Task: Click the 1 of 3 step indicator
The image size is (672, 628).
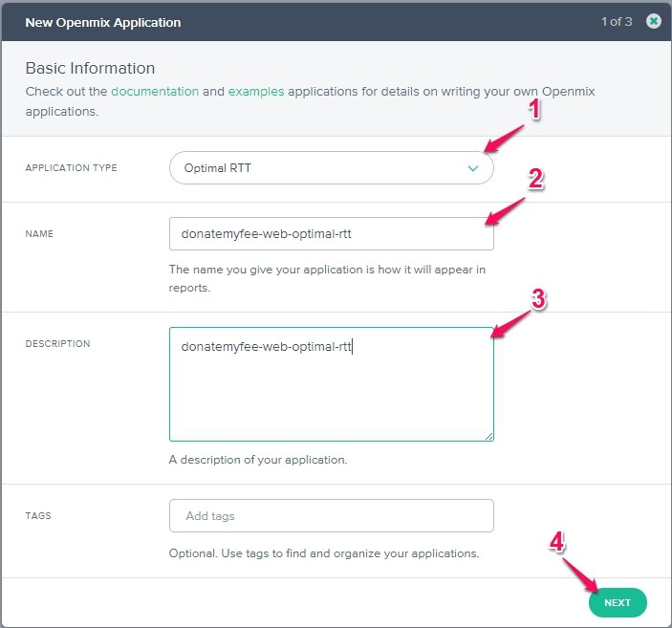Action: tap(617, 21)
